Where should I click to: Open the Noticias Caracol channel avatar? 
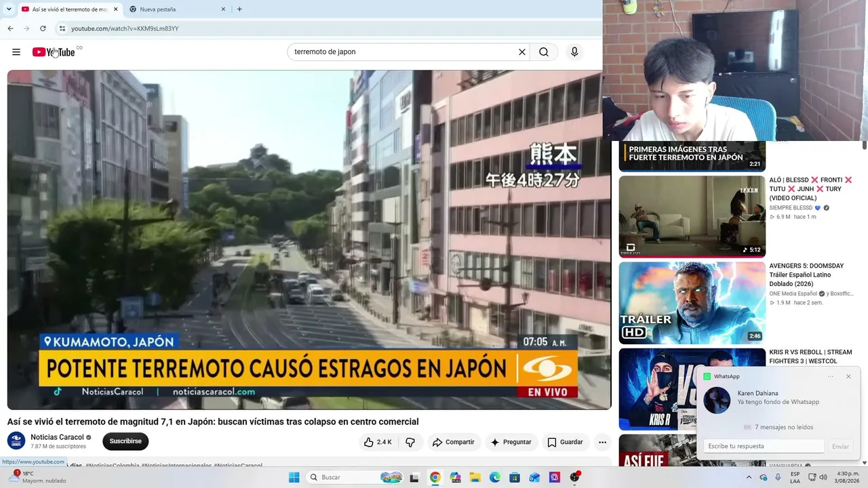tap(16, 441)
